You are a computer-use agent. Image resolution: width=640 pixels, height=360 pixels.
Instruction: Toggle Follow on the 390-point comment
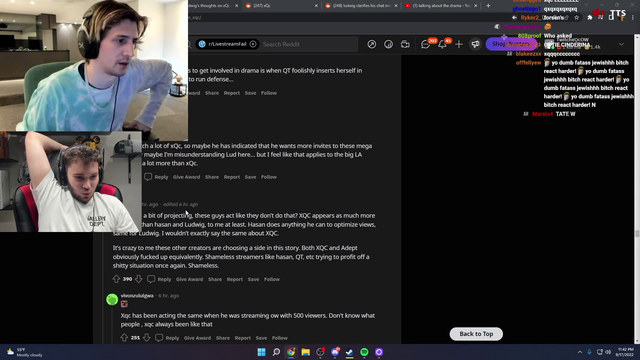tap(272, 279)
